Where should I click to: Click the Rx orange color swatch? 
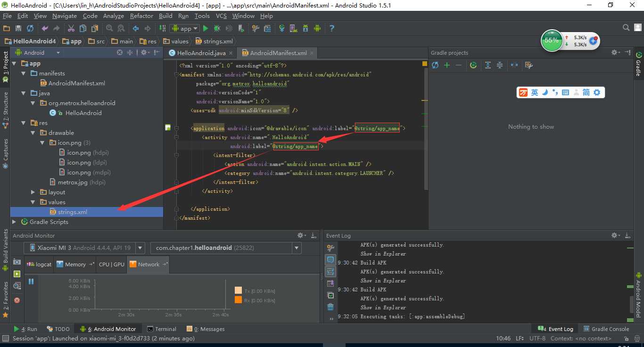(238, 300)
